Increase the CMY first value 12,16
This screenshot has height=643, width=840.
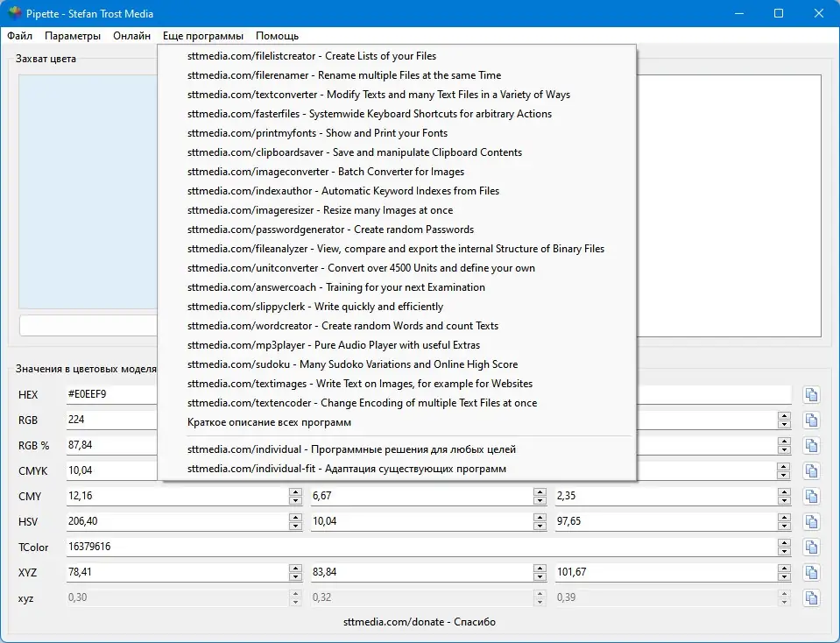(x=295, y=492)
